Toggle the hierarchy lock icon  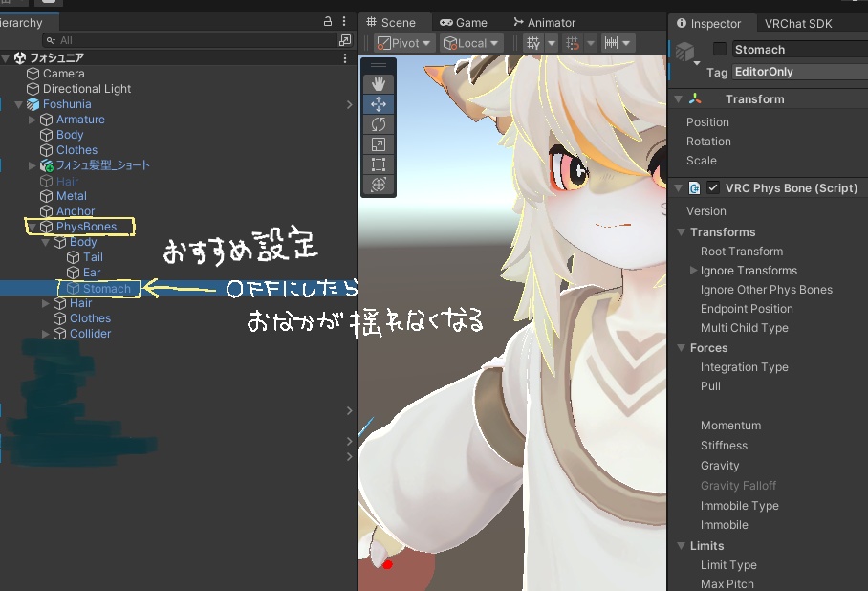pyautogui.click(x=327, y=20)
